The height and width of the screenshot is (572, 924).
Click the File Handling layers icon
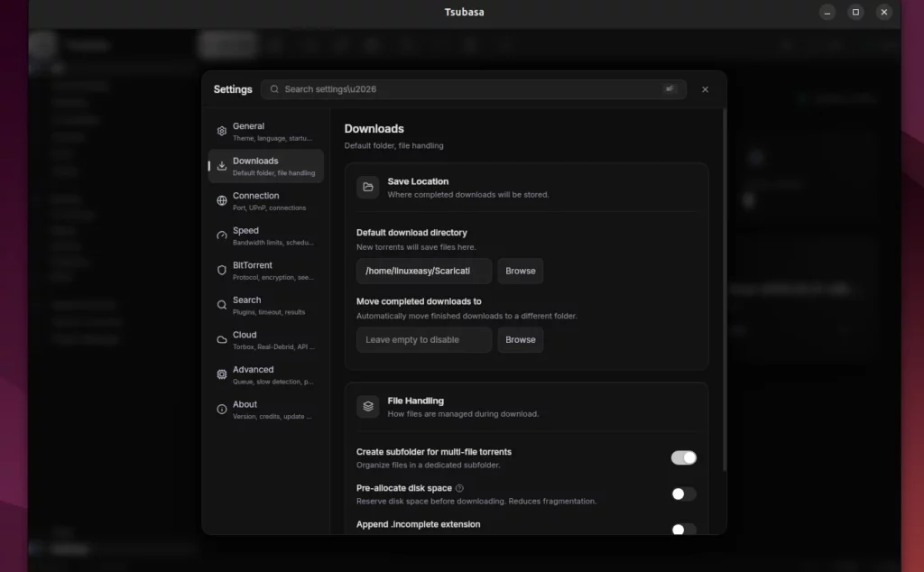coord(367,406)
